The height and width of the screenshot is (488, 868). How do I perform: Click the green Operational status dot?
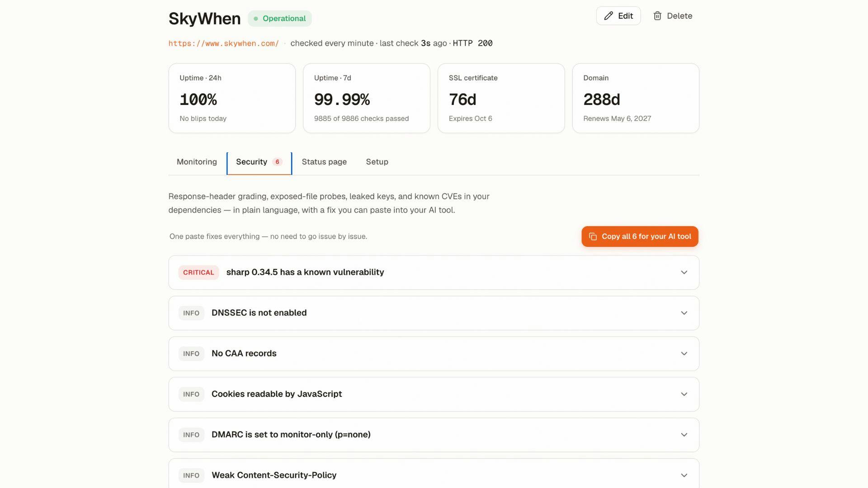pos(256,19)
